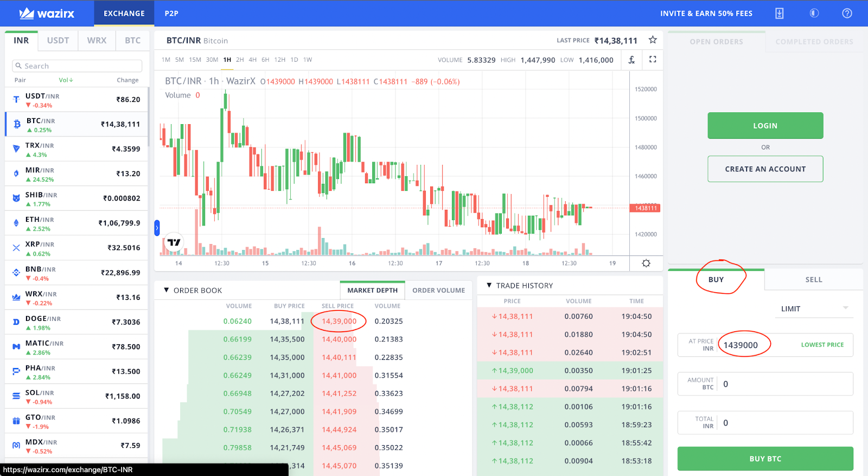Search for a trading pair

[x=77, y=66]
